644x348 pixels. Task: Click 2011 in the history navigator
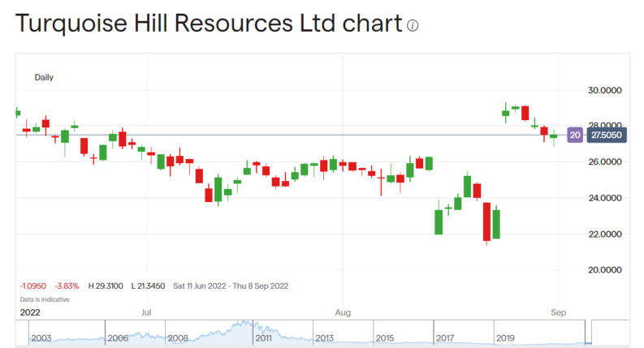coord(263,338)
